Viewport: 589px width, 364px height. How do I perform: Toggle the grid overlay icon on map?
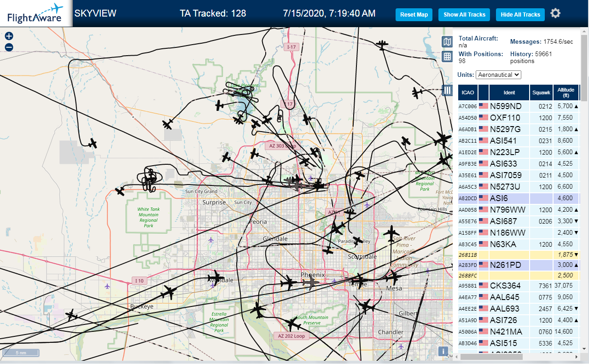coord(447,57)
